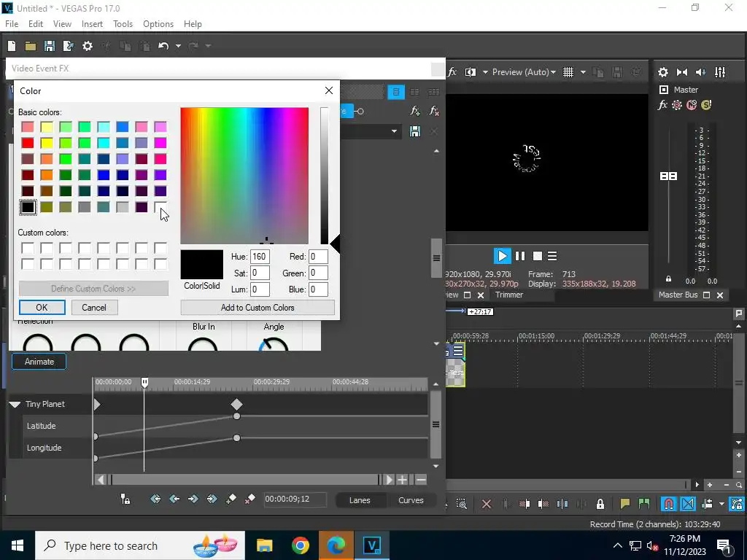Screen dimensions: 747x560
Task: Open project properties gear icon
Action: (x=88, y=46)
